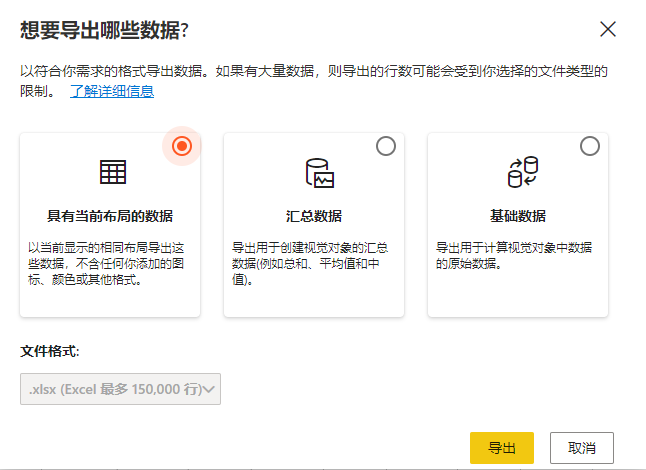Viewport: 646px width, 470px height.
Task: Click the underlying data databases icon
Action: coord(522,173)
